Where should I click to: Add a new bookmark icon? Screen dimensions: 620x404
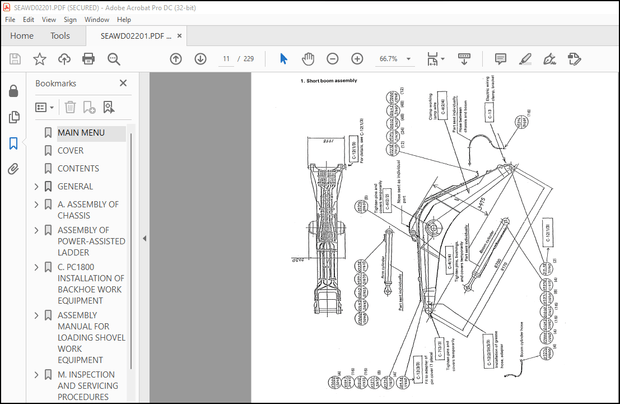pos(89,107)
